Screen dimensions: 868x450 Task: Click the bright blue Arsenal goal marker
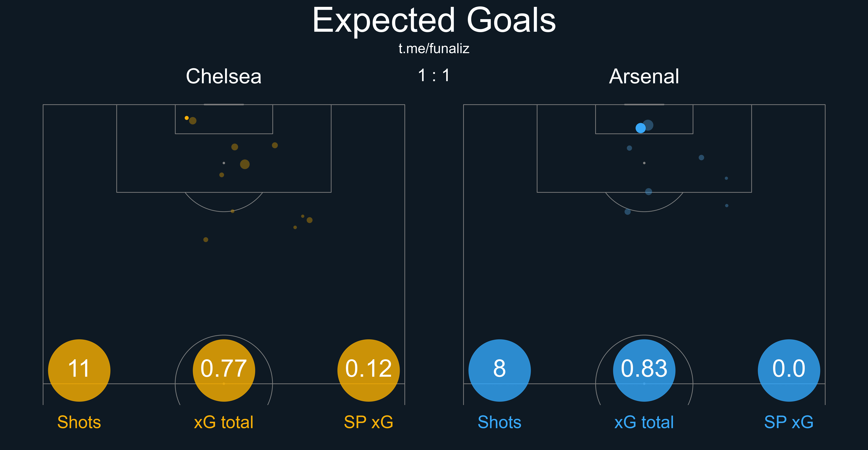point(640,128)
